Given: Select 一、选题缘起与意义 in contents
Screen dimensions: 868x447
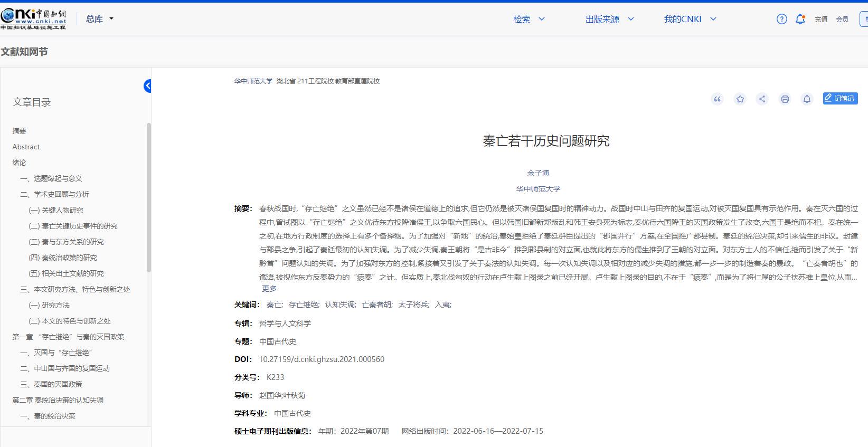Looking at the screenshot, I should click(x=51, y=178).
